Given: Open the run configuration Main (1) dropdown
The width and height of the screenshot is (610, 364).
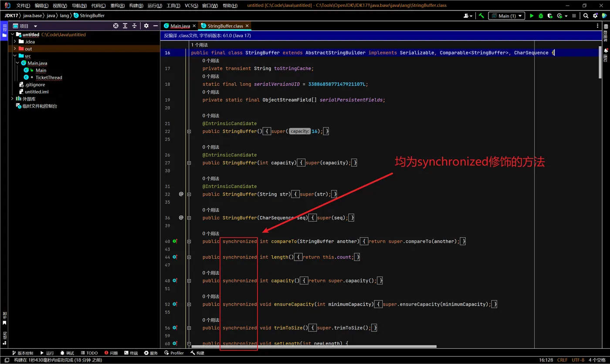Looking at the screenshot, I should tap(506, 16).
